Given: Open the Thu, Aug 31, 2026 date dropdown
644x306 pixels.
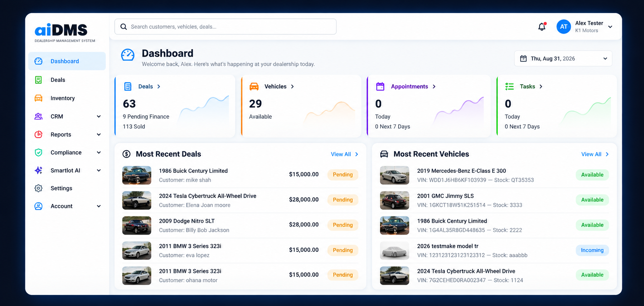Looking at the screenshot, I should (563, 58).
